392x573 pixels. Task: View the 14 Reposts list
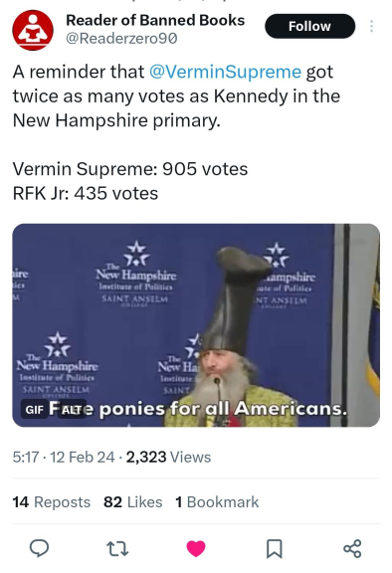pyautogui.click(x=52, y=502)
